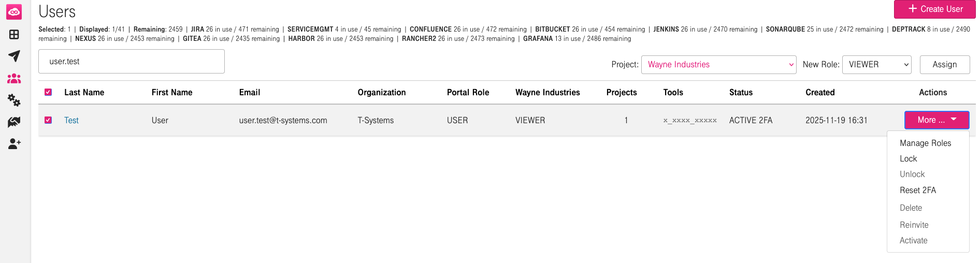Viewport: 980px width, 263px height.
Task: Click the paper plane sidebar icon
Action: [x=14, y=56]
